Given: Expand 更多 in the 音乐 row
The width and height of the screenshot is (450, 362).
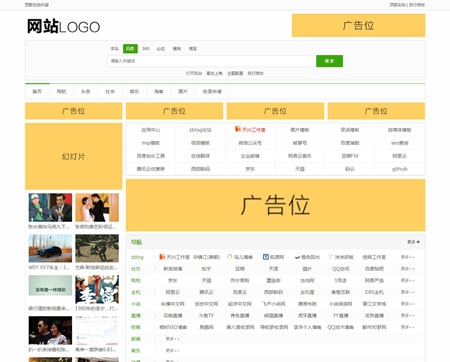Looking at the screenshot, I should [x=173, y=350].
